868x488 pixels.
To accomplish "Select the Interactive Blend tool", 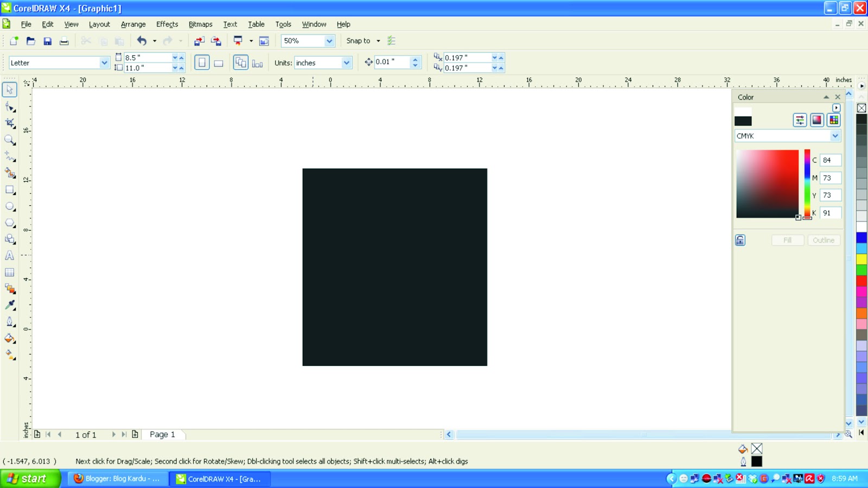I will pyautogui.click(x=10, y=289).
